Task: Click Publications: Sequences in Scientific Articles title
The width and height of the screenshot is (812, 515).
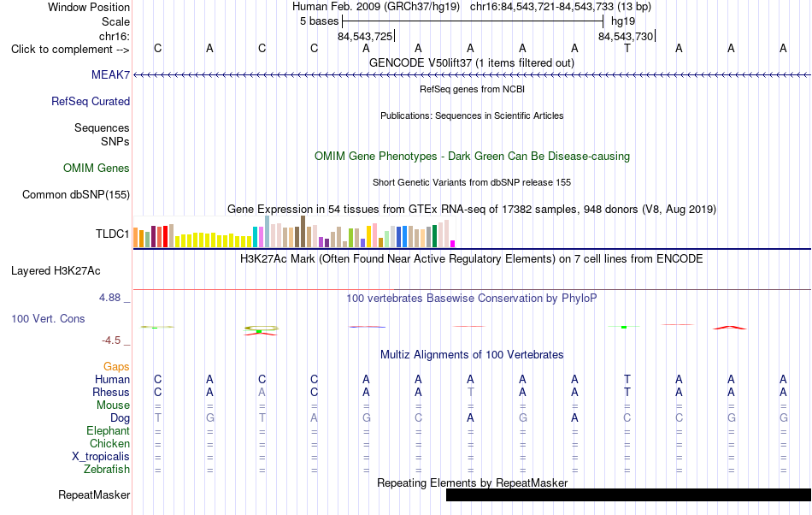Action: coord(472,115)
